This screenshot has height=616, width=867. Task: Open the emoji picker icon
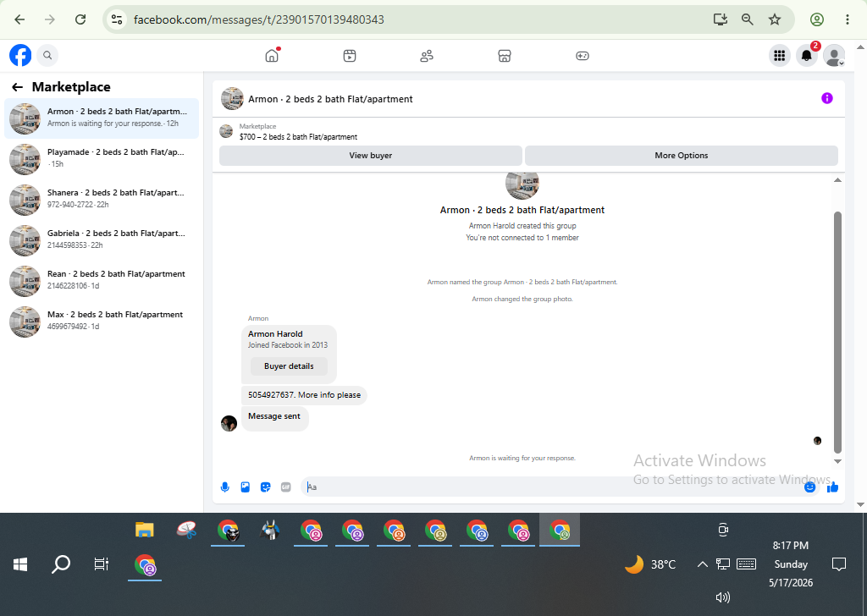810,487
